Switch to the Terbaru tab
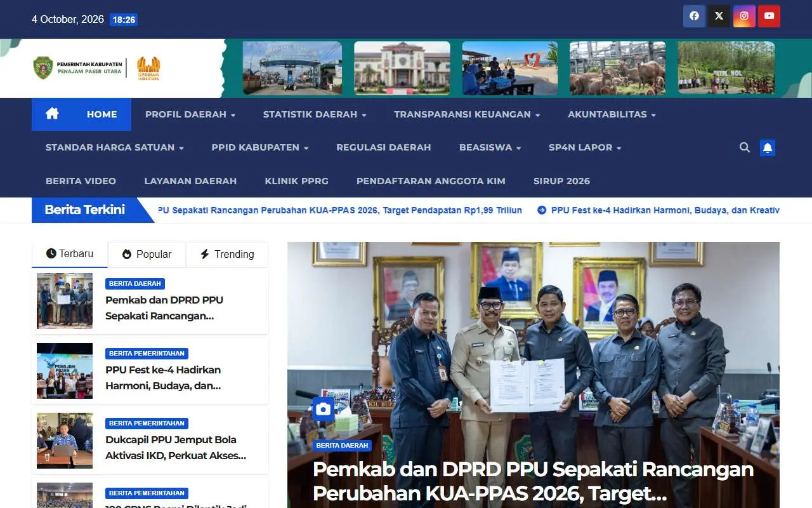 pyautogui.click(x=70, y=254)
